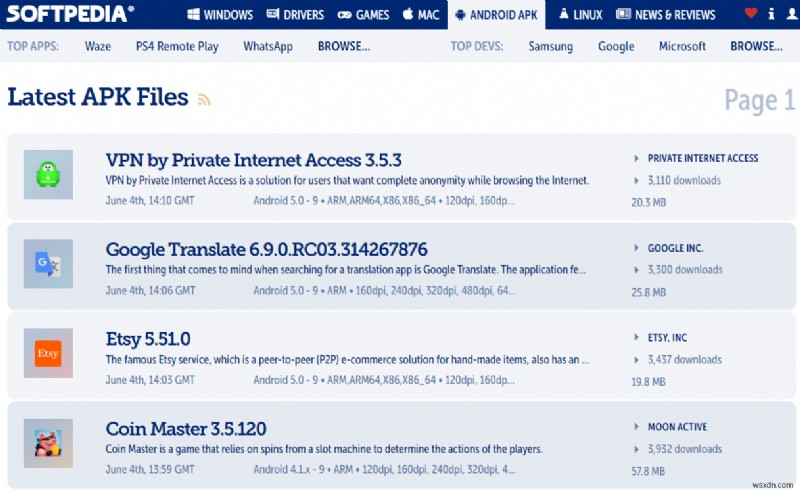800x491 pixels.
Task: Click the Google Translate app icon
Action: point(48,265)
